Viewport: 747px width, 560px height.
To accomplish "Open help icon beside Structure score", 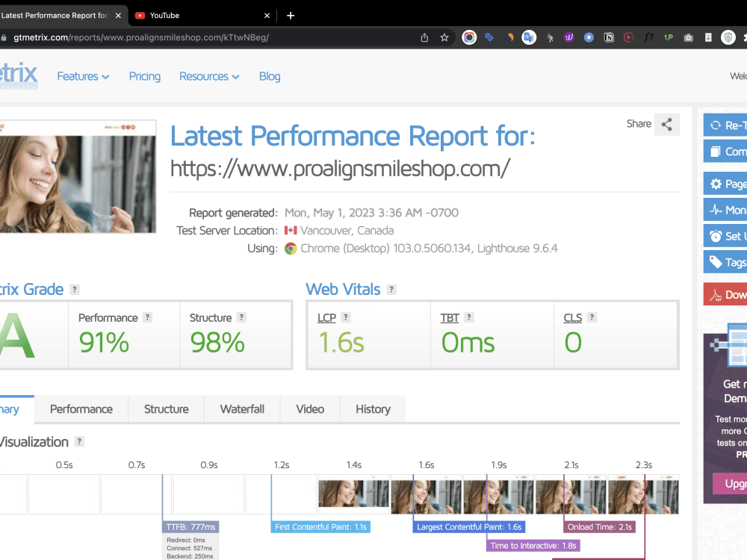I will [241, 317].
